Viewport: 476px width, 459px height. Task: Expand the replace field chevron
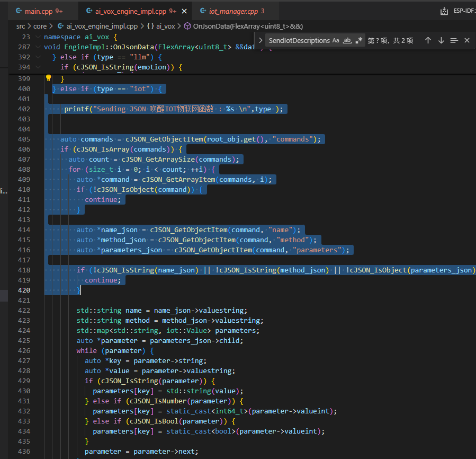pyautogui.click(x=261, y=40)
